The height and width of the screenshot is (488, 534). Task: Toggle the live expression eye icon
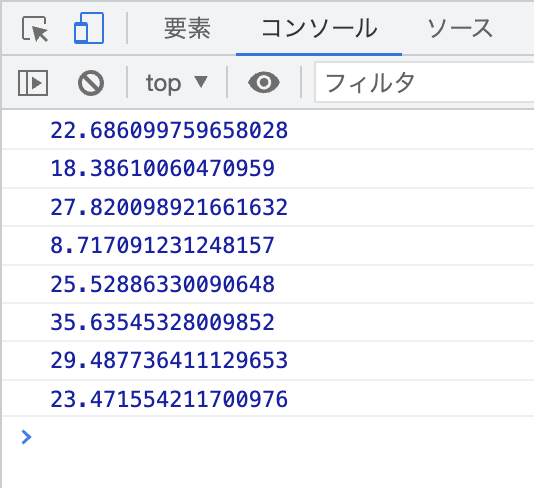[x=264, y=82]
